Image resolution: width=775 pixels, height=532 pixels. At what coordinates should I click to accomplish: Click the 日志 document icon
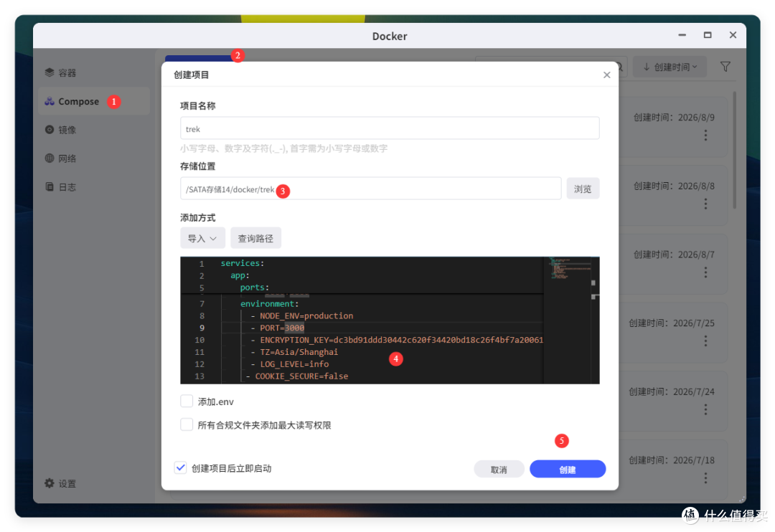click(x=50, y=187)
